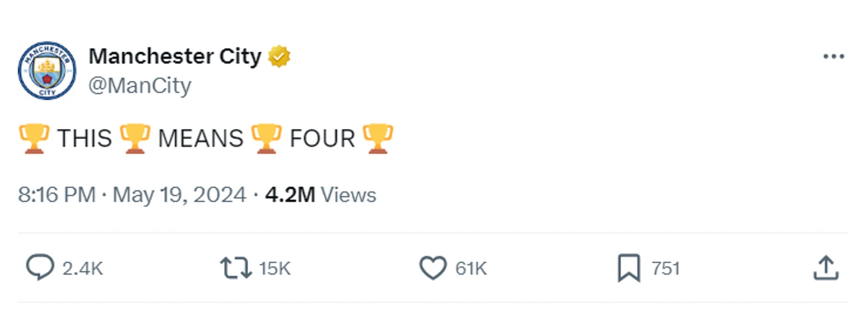Click the 2.4K replies count
The height and width of the screenshot is (312, 868).
pyautogui.click(x=83, y=269)
